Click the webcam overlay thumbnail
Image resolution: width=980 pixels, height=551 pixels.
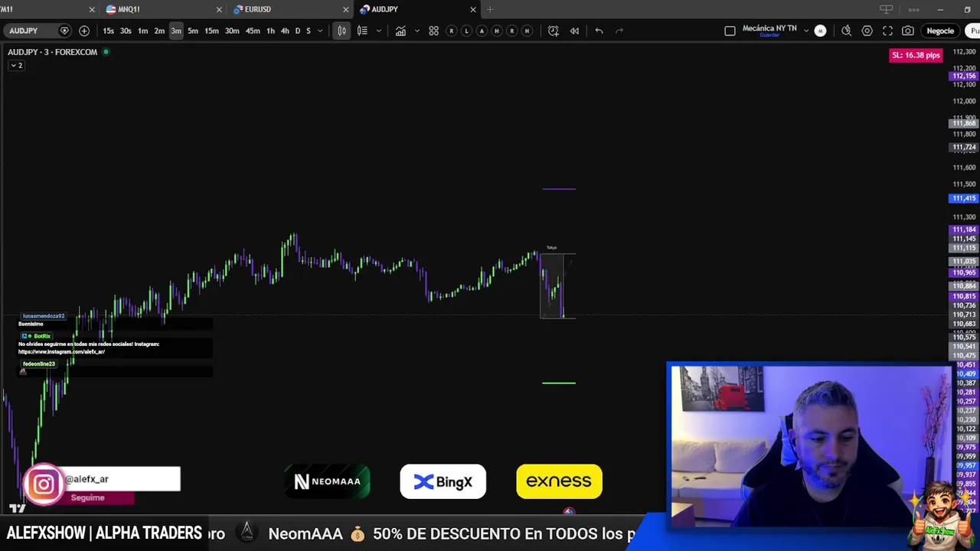coord(811,446)
